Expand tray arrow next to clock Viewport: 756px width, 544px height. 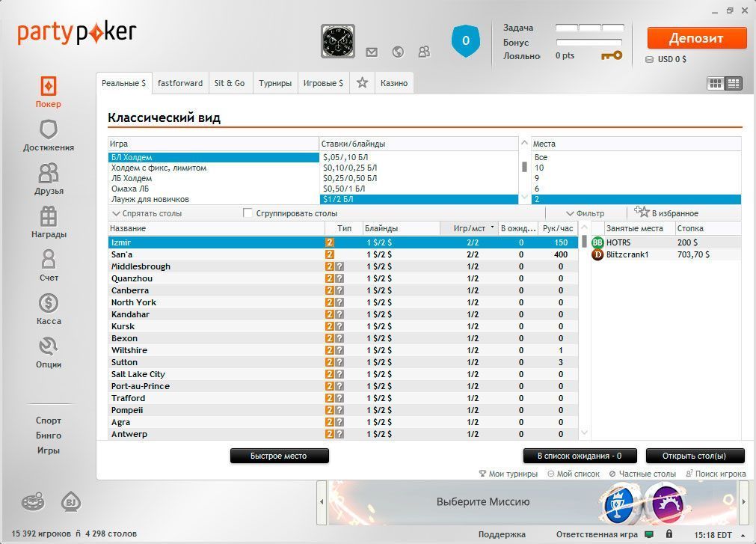point(743,535)
